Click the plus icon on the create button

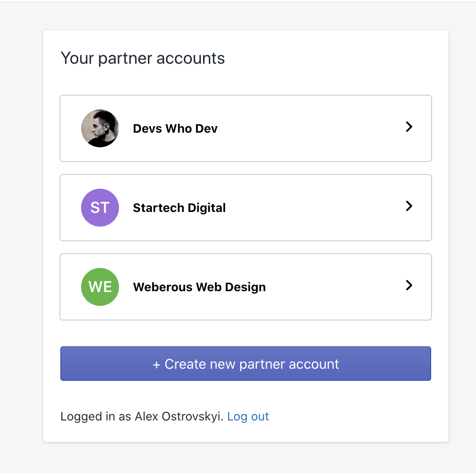(155, 364)
